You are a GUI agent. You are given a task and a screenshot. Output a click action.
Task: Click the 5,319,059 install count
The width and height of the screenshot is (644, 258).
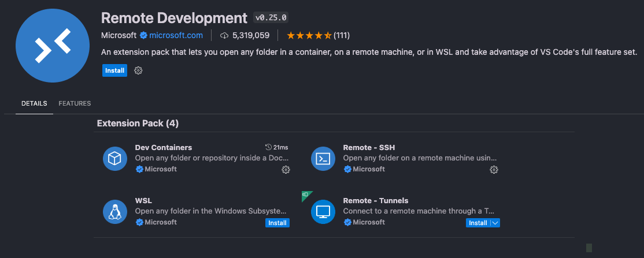pos(251,35)
